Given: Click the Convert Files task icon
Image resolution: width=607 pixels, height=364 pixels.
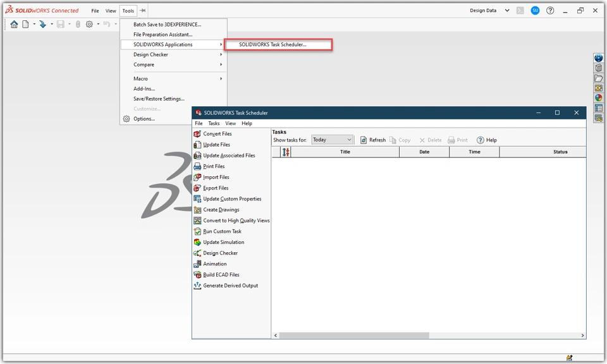Looking at the screenshot, I should (197, 134).
